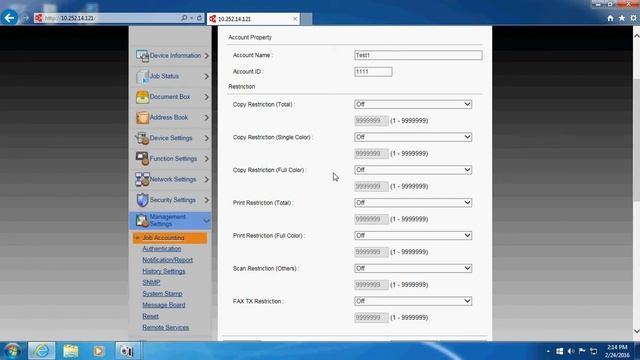Open the FAX TX Restriction dropdown
This screenshot has height=360, width=640.
413,301
